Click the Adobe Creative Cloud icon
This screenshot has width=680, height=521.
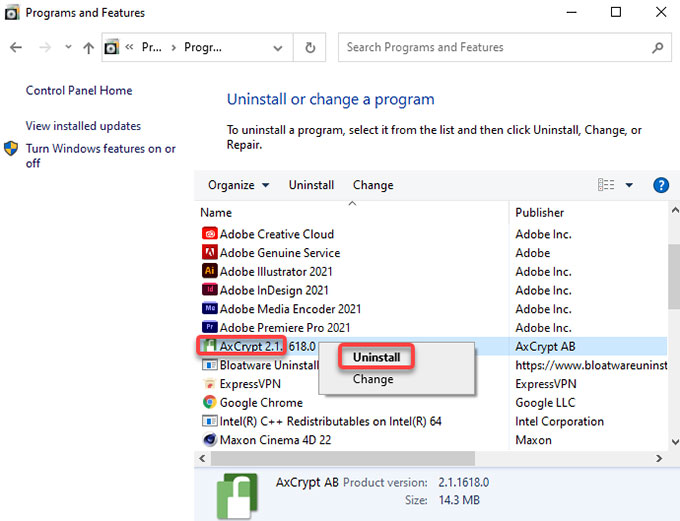(209, 234)
